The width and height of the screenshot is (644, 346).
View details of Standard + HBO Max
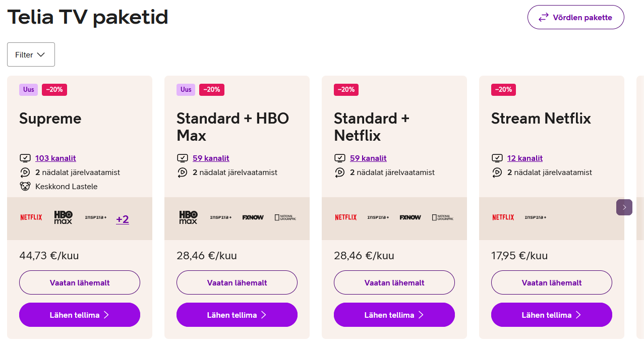click(x=237, y=282)
